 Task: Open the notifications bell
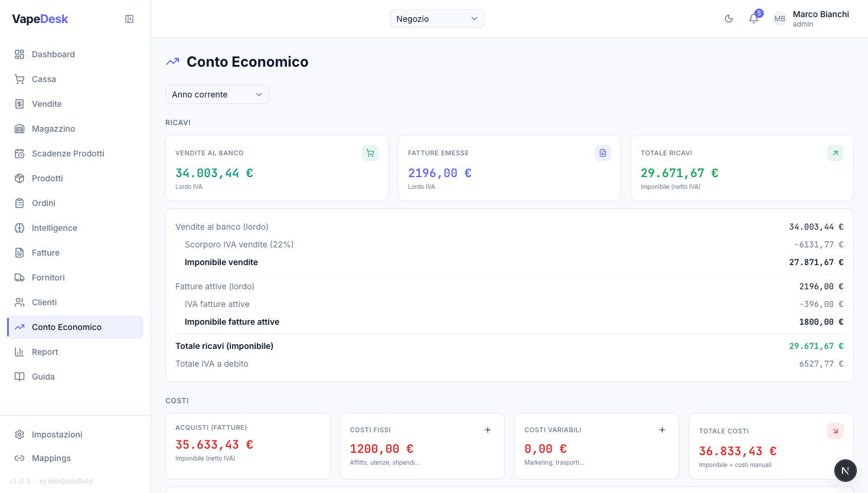[x=753, y=18]
